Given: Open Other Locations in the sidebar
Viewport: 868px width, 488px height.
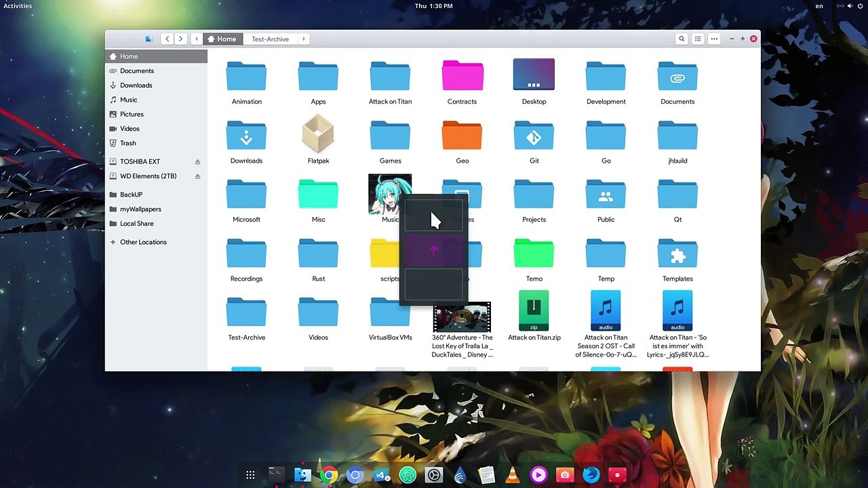Looking at the screenshot, I should 156,242.
